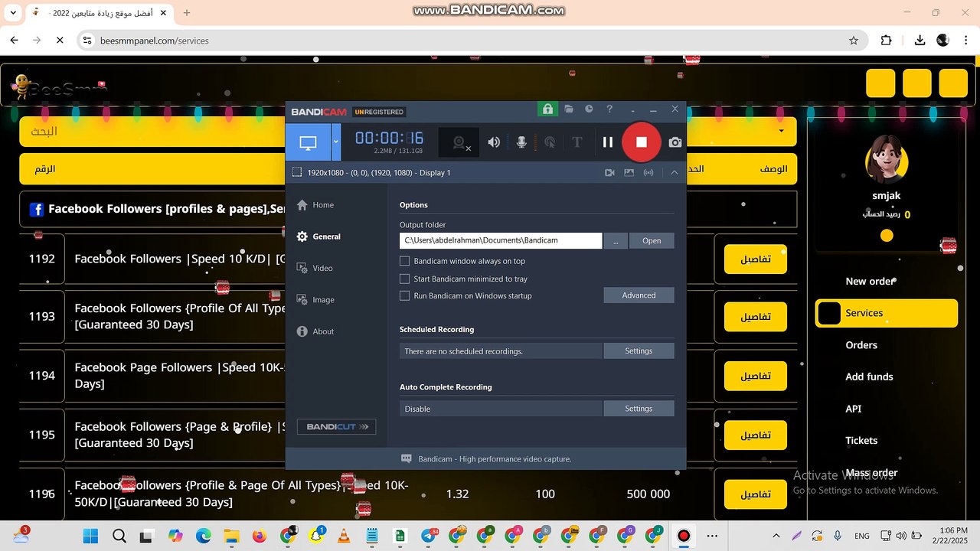980x551 pixels.
Task: Collapse Bandicam panel using the up chevron
Action: 675,173
